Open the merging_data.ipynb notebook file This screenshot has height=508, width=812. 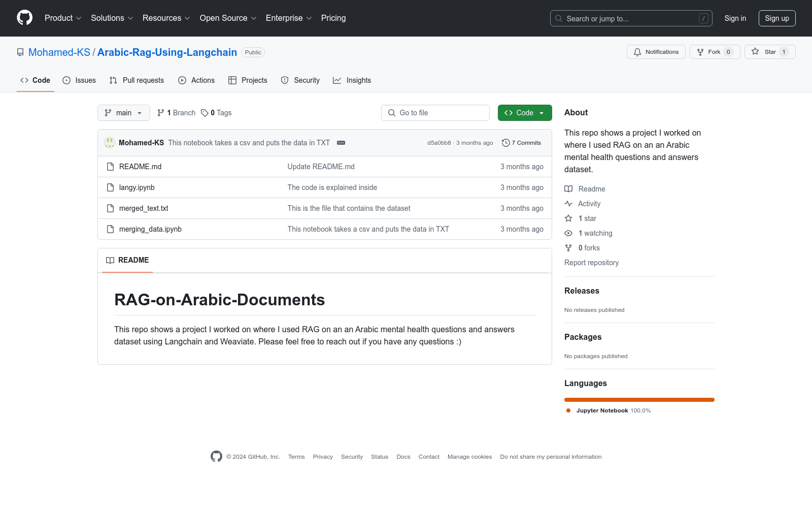[x=150, y=229]
